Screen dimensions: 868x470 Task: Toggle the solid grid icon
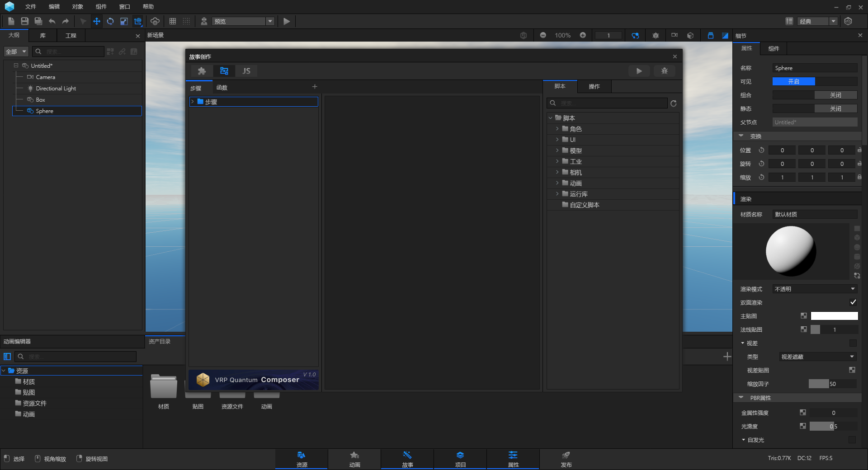173,21
